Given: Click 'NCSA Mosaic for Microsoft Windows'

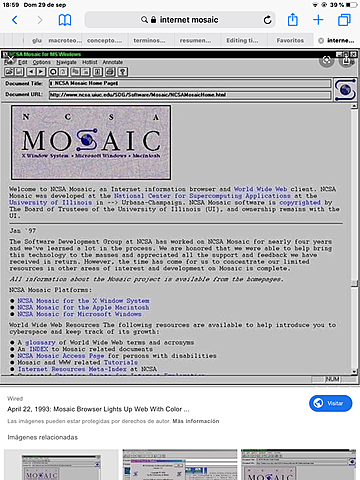Looking at the screenshot, I should (79, 314).
